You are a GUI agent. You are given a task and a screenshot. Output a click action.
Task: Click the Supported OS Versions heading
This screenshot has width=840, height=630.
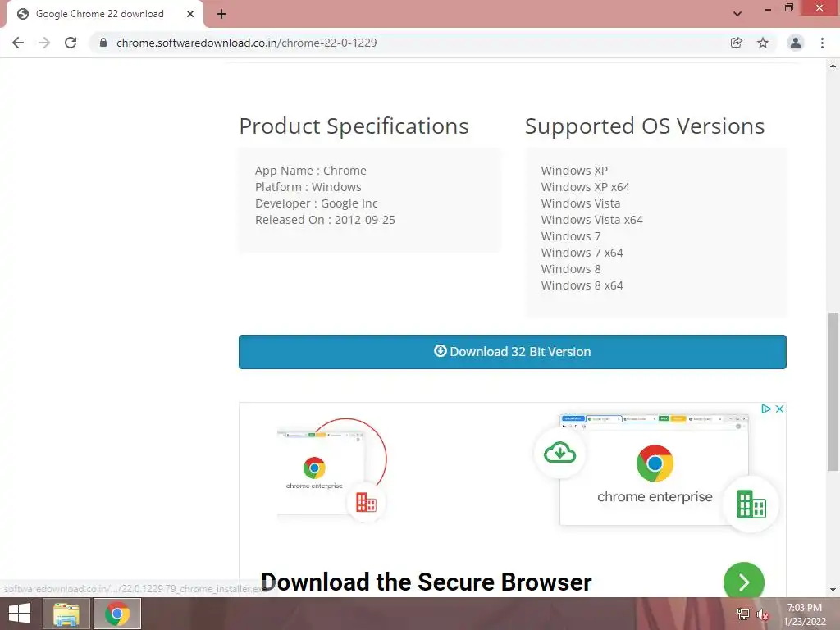645,126
